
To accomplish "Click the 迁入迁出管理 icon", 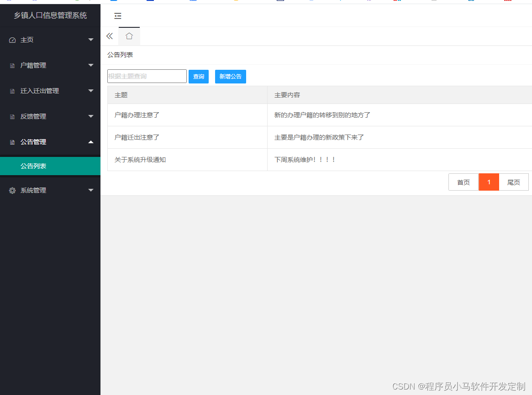I will tap(12, 91).
